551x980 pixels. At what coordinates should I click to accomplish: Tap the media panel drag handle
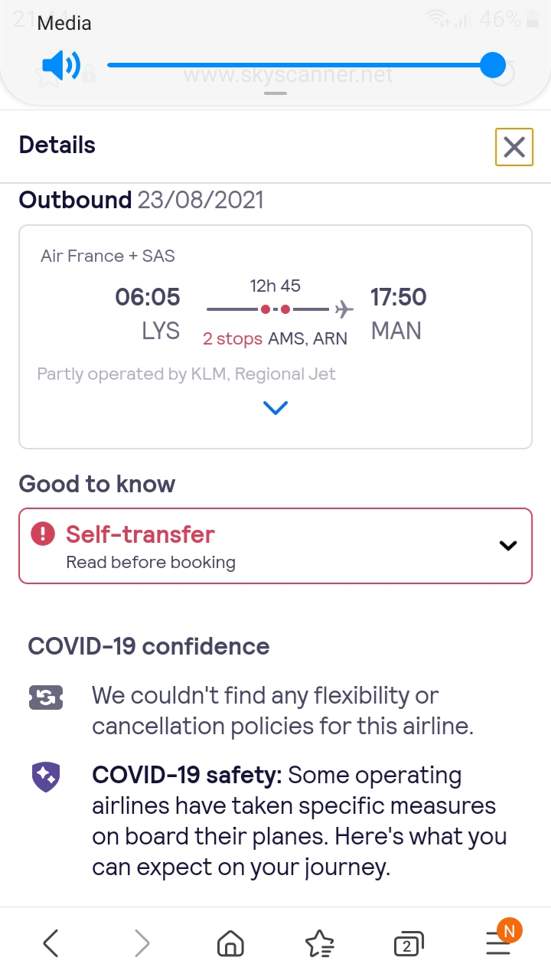[x=275, y=93]
